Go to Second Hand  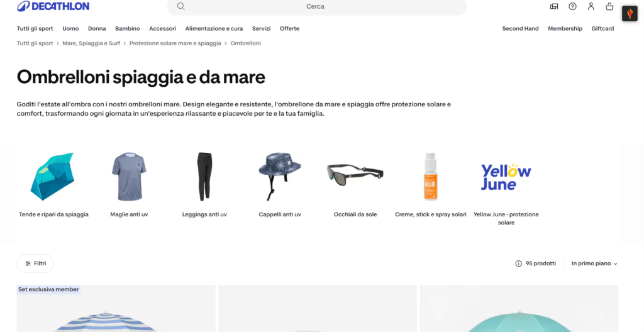click(520, 28)
